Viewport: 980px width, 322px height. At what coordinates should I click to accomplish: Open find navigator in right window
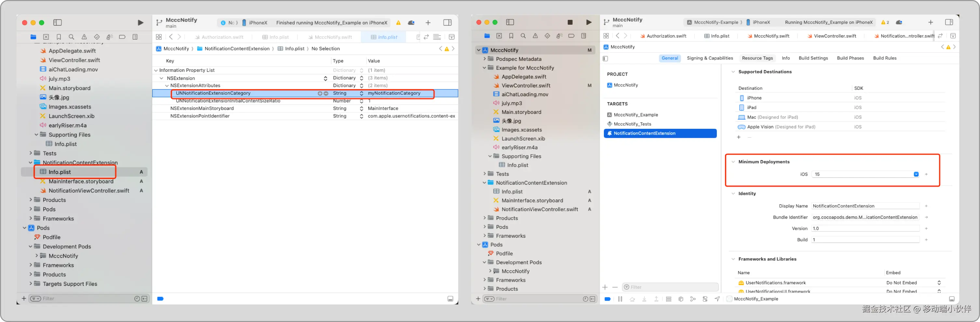pyautogui.click(x=523, y=36)
